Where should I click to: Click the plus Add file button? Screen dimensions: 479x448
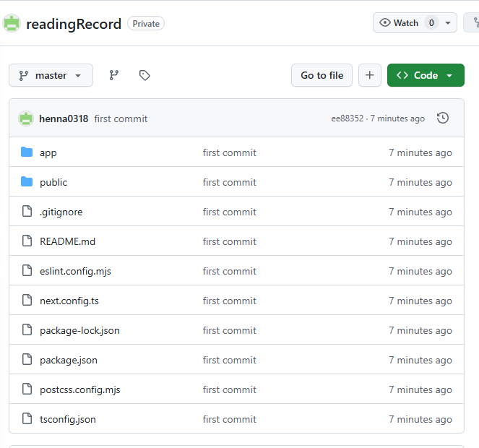[370, 75]
